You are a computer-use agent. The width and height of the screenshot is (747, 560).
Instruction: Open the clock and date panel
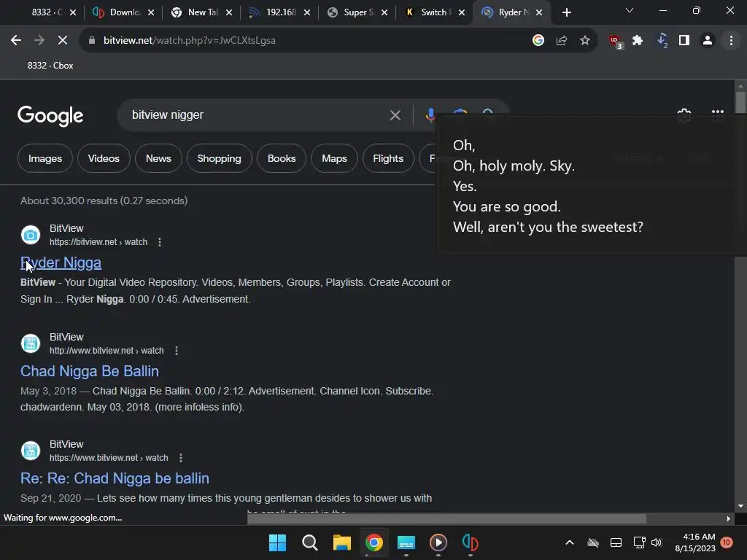(695, 542)
